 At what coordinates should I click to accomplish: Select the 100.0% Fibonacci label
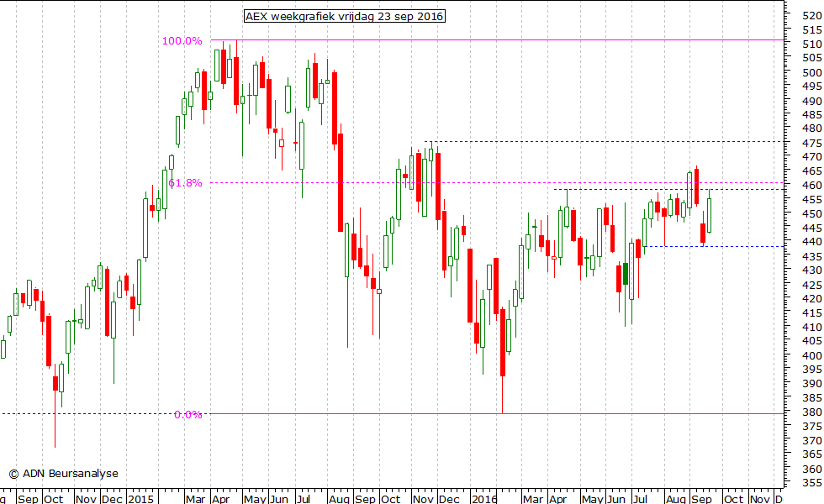182,41
